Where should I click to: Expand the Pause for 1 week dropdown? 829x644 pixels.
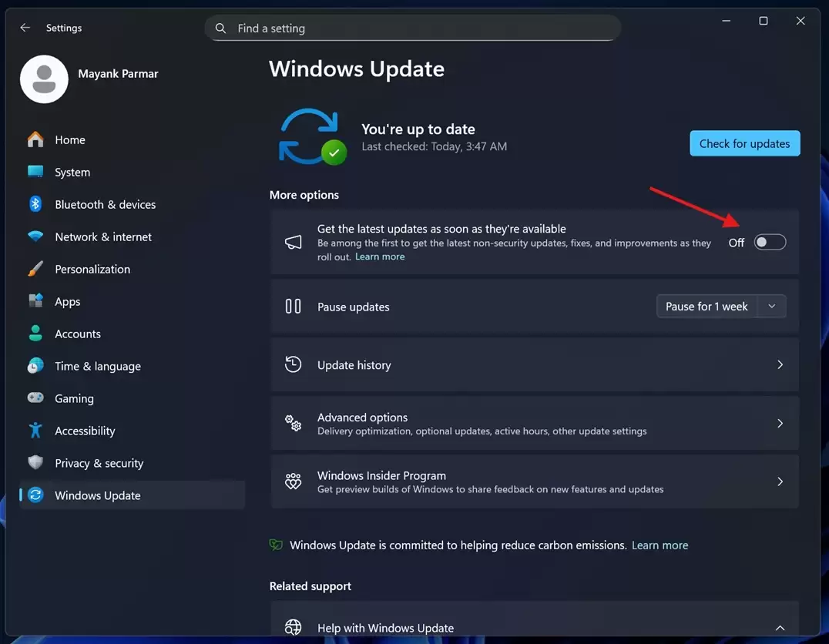coord(771,306)
